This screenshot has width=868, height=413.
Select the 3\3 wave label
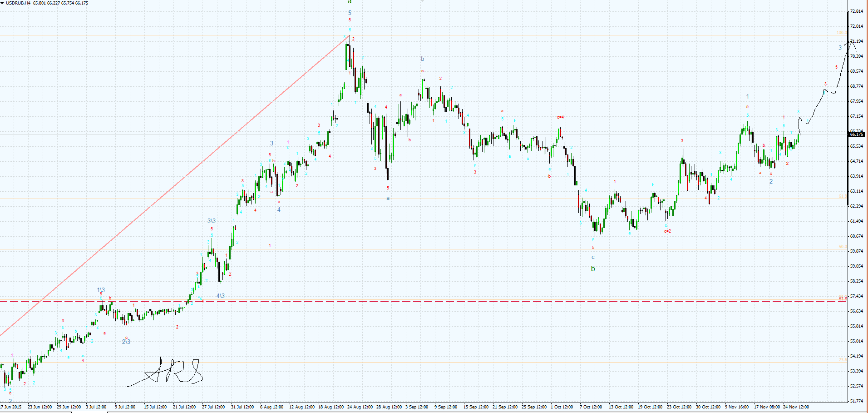[212, 221]
